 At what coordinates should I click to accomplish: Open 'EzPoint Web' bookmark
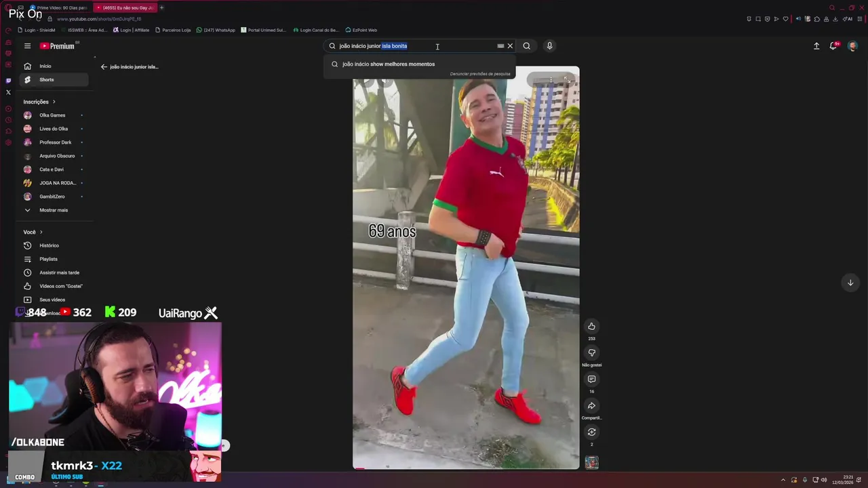[x=361, y=30]
